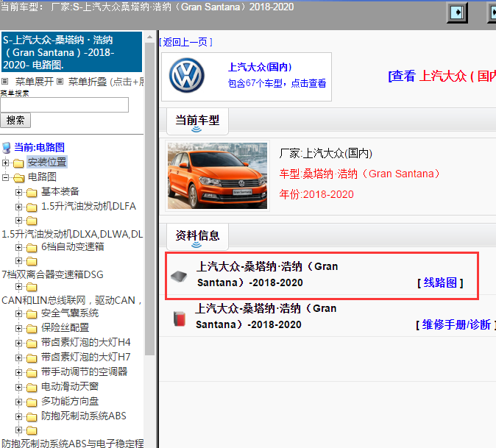Expand the 安全气囊系统 node
The height and width of the screenshot is (448, 496).
[18, 313]
